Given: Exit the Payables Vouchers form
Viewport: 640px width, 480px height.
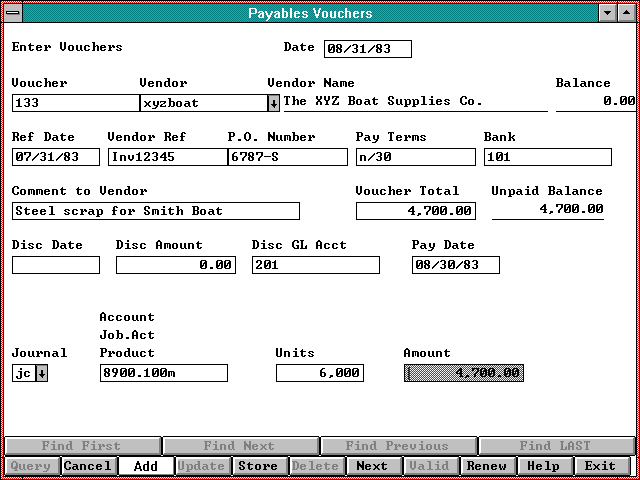Looking at the screenshot, I should (x=600, y=466).
